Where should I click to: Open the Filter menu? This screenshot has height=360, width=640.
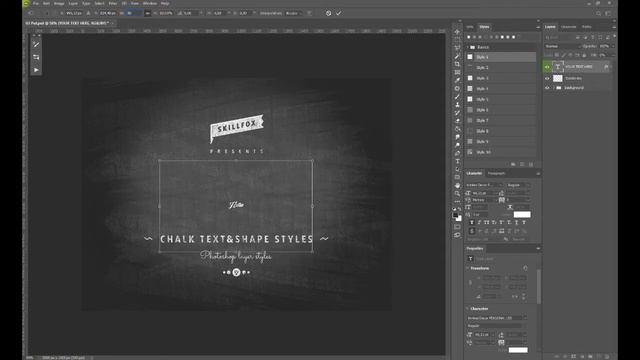[x=113, y=3]
